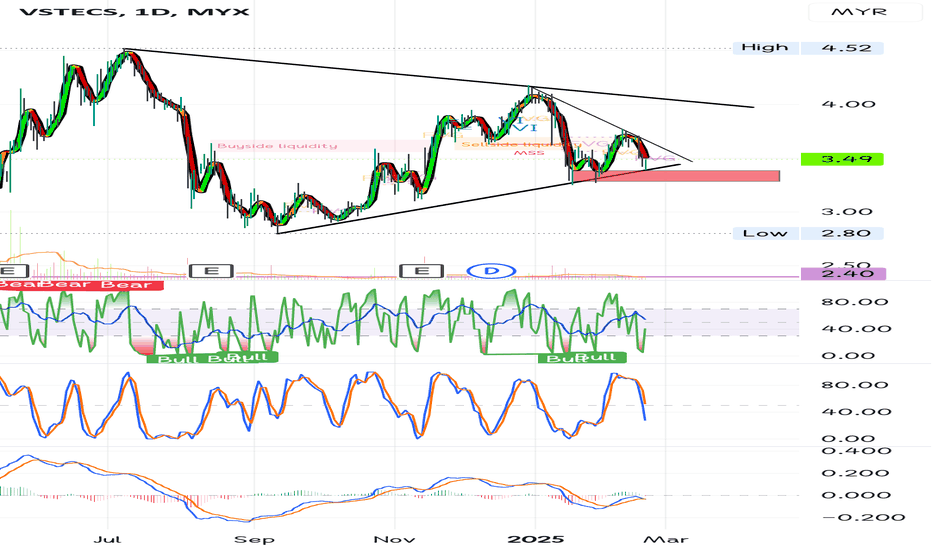Screen dimensions: 932x550
Task: Select the 'Buyside liquidity' zone label
Action: pyautogui.click(x=277, y=146)
